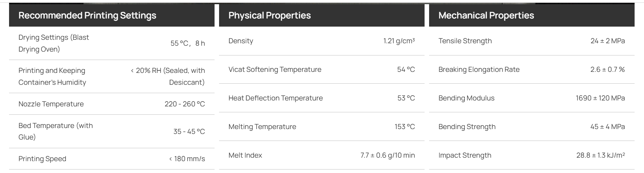Select the Melt Index label
The height and width of the screenshot is (173, 644).
[x=245, y=155]
